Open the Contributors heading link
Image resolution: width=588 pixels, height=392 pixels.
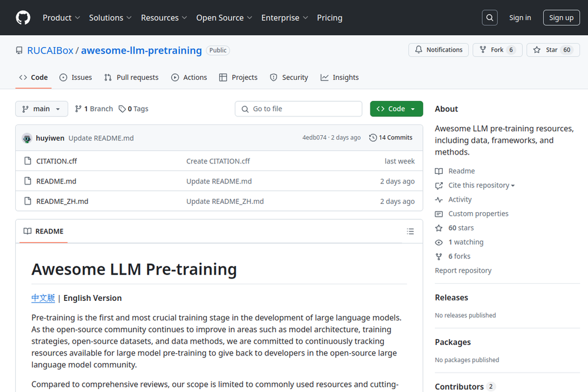[465, 386]
